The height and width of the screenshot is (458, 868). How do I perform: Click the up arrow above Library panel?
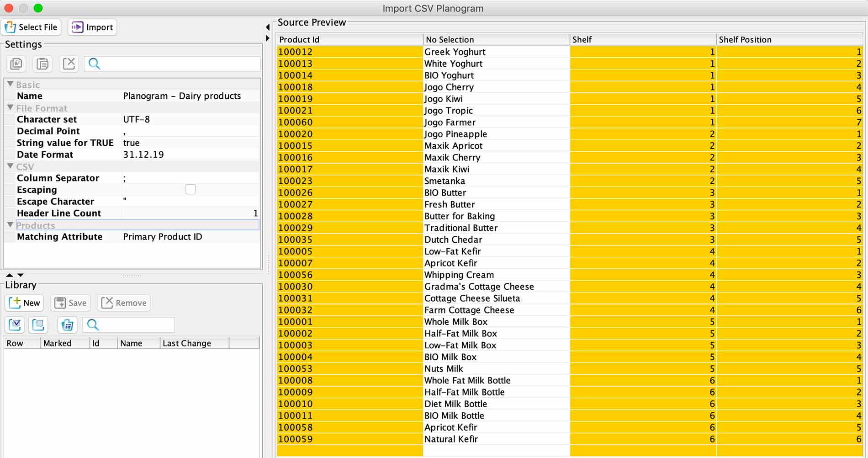coord(10,275)
